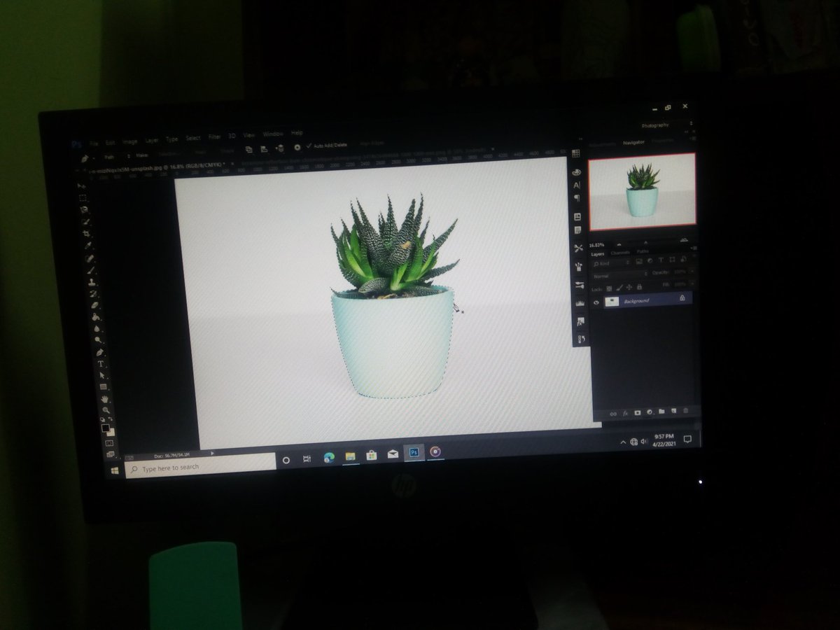Screen dimensions: 840x630
Task: Select the Zoom tool
Action: click(x=106, y=410)
